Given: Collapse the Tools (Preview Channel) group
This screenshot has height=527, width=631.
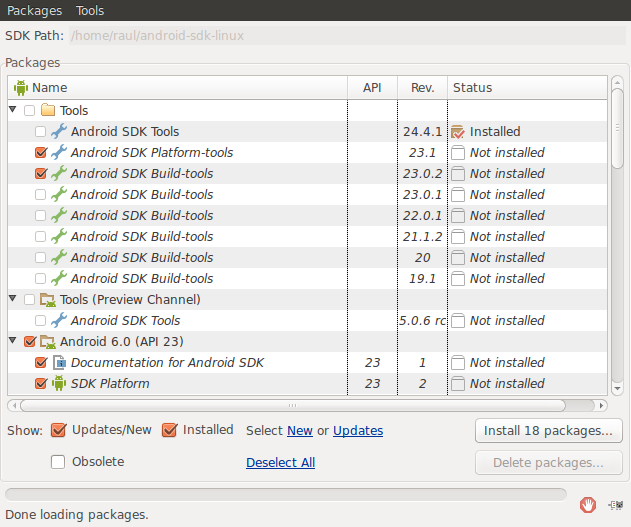Looking at the screenshot, I should (x=13, y=298).
